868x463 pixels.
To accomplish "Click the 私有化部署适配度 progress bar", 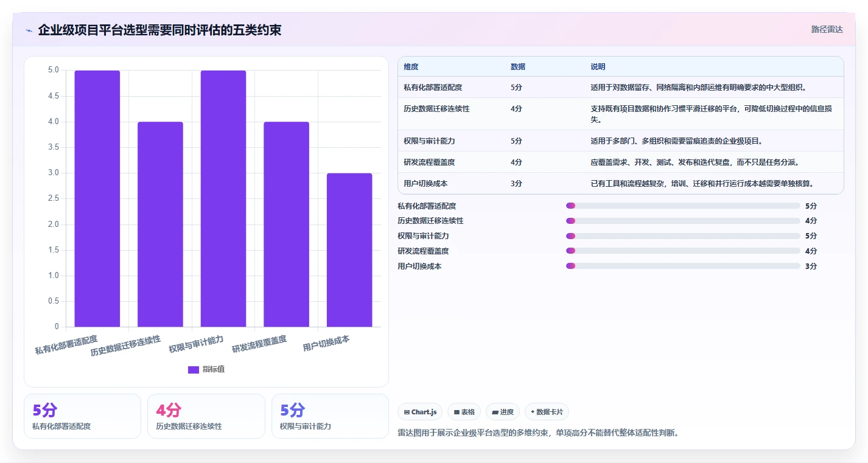I will point(683,206).
